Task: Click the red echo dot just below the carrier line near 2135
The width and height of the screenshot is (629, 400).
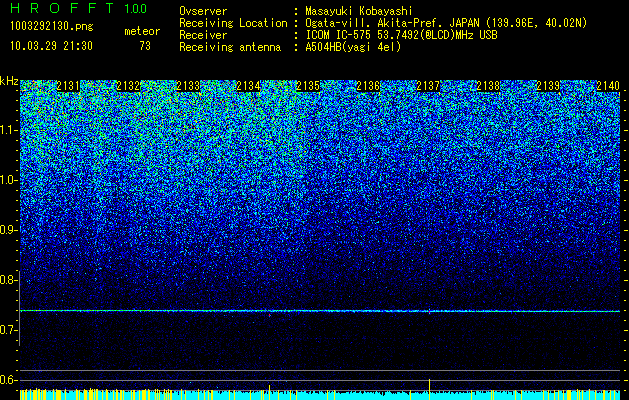Action: [270, 316]
